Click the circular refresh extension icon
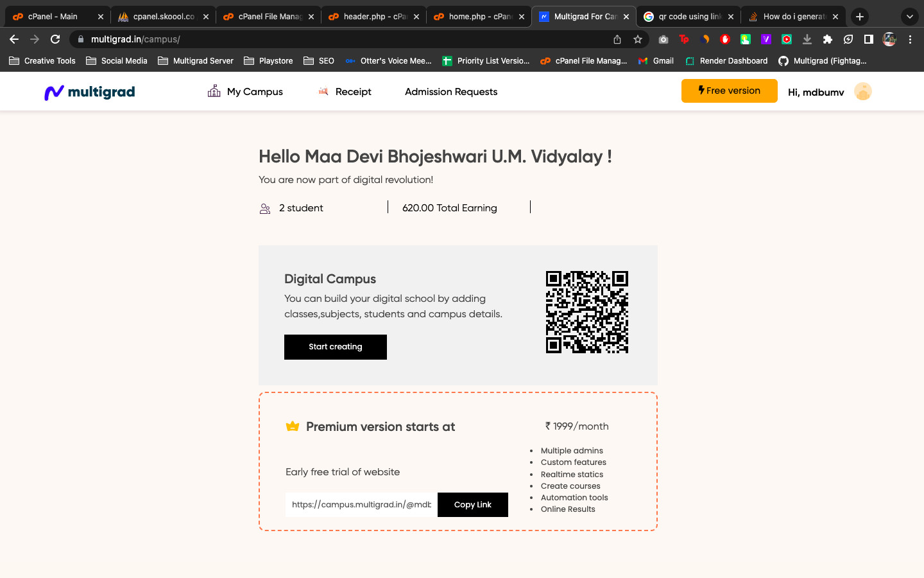924x578 pixels. click(x=848, y=39)
